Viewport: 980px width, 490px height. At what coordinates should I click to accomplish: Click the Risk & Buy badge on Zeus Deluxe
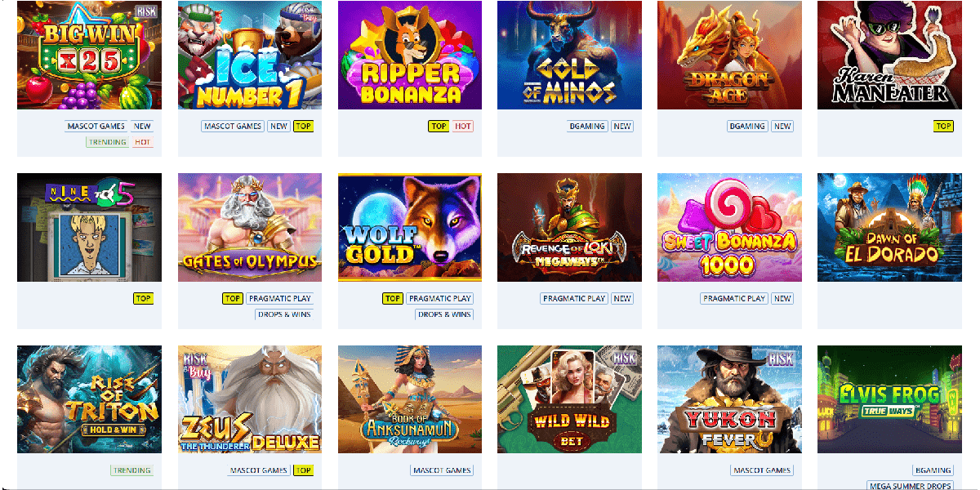pos(195,363)
